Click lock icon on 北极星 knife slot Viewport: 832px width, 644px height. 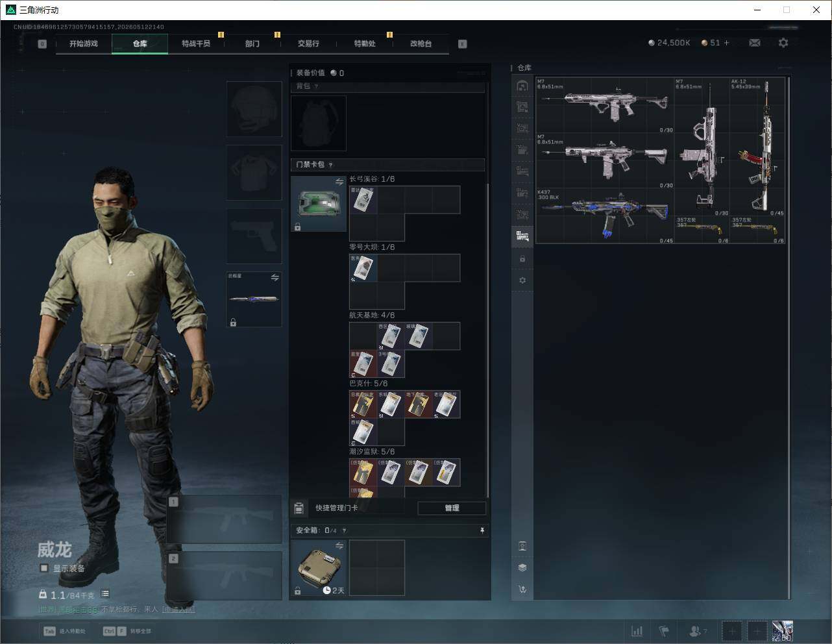tap(233, 322)
